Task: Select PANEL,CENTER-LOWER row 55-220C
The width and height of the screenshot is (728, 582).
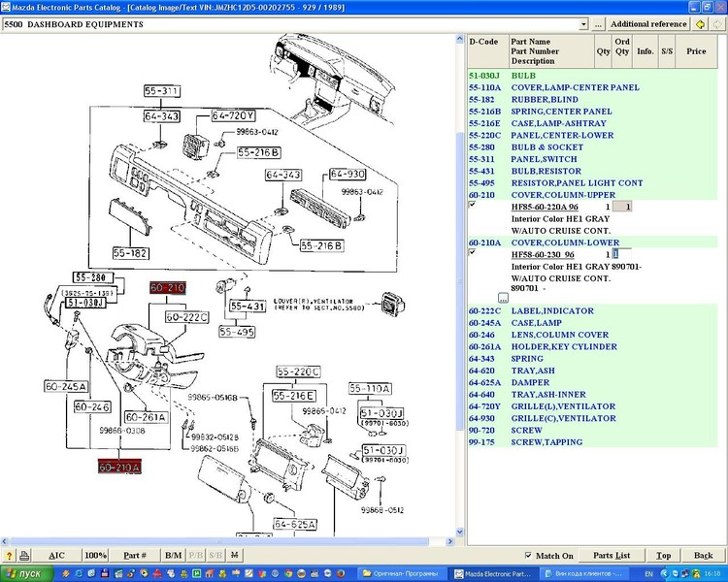Action: pos(592,136)
